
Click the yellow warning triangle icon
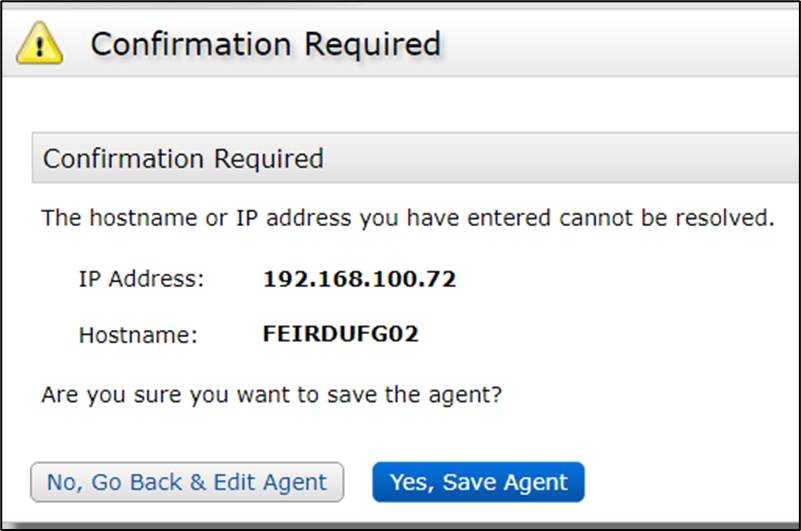41,45
